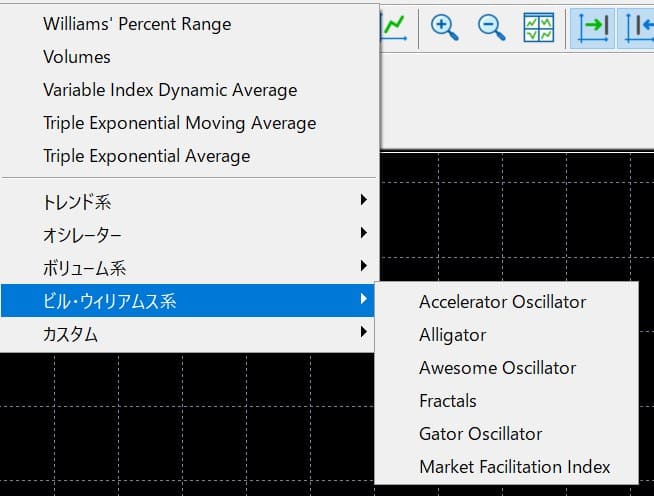Click the zoom in magnifier icon
Screen dimensions: 654x496
(x=444, y=28)
